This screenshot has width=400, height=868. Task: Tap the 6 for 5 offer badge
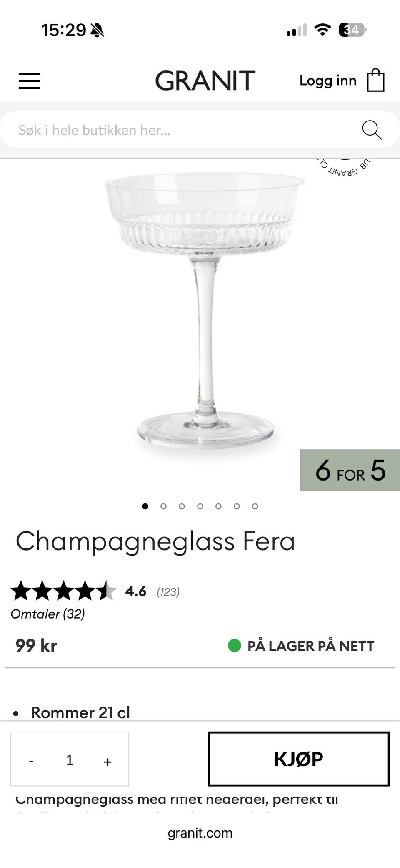pyautogui.click(x=350, y=470)
